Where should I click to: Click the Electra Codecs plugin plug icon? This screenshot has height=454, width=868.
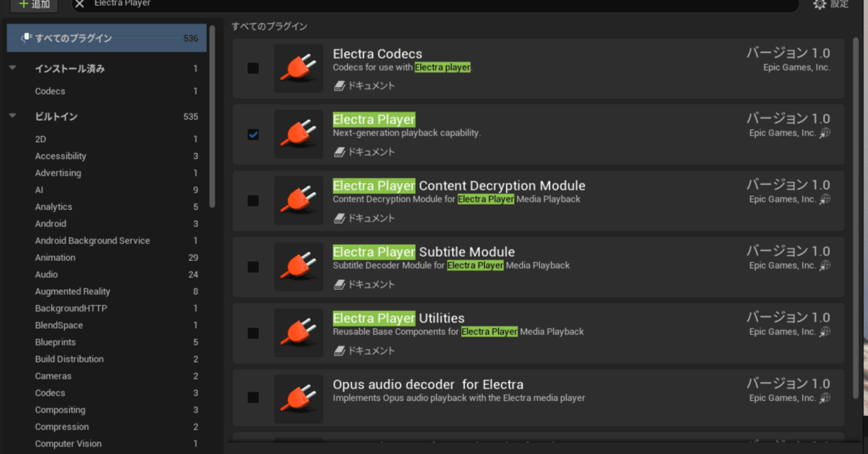pos(298,68)
